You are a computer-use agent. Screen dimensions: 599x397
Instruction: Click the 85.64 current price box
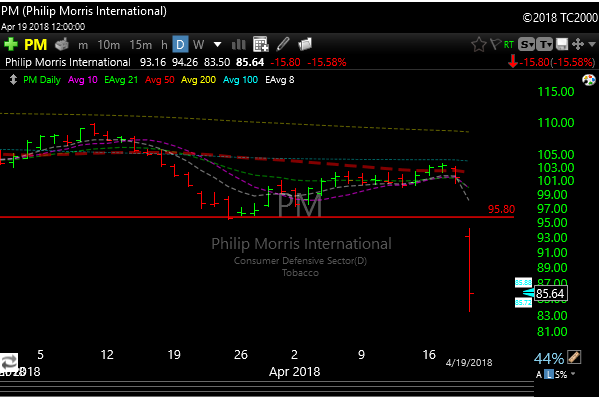tap(550, 294)
